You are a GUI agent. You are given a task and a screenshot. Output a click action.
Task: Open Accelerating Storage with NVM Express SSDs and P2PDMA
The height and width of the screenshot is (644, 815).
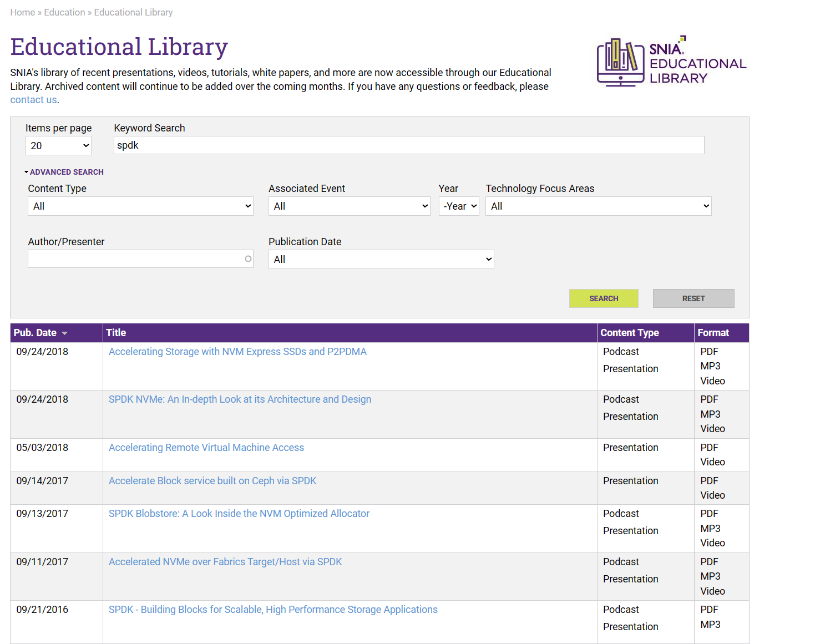click(237, 352)
